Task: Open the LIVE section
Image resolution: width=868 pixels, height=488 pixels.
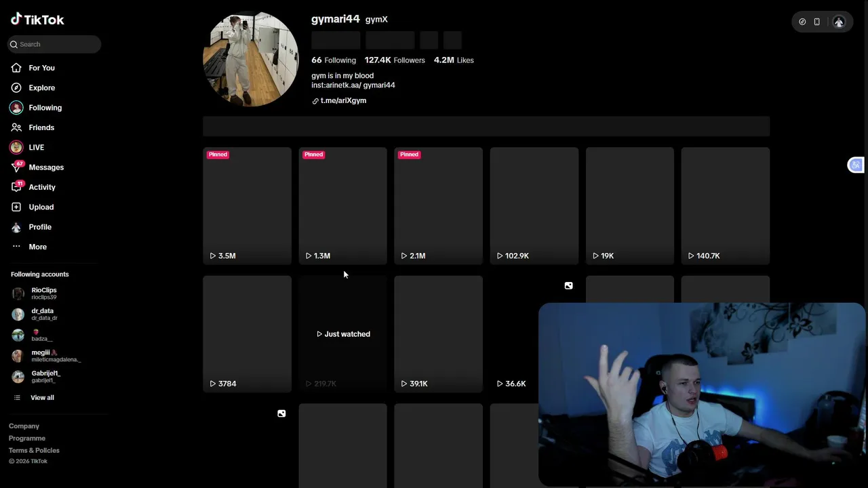Action: (x=36, y=147)
